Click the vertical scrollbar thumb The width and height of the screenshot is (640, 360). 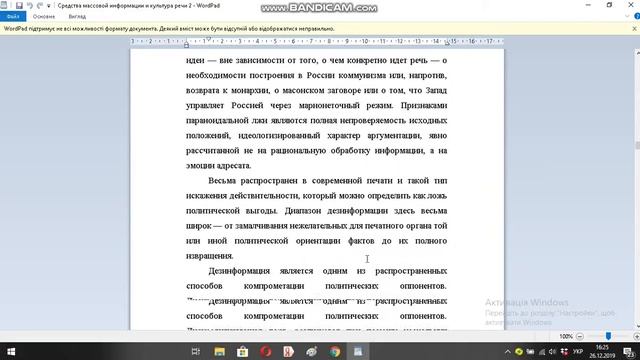pos(637,145)
